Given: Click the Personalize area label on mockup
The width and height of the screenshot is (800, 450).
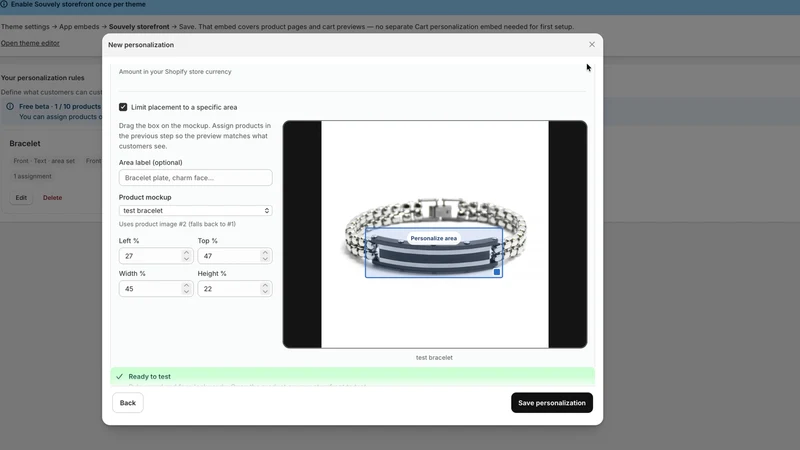Looking at the screenshot, I should (434, 238).
